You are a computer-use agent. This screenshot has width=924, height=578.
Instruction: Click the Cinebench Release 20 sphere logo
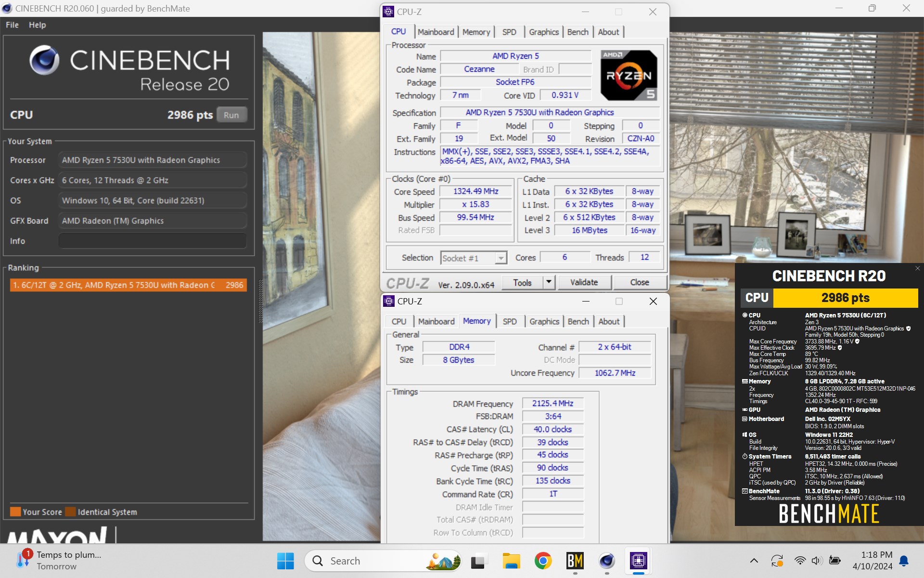(x=44, y=60)
